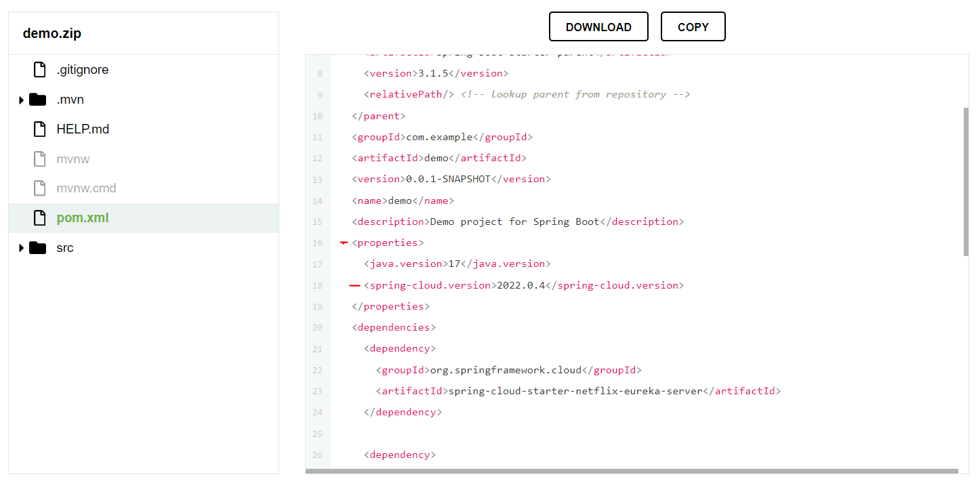
Task: Select HELP.md in the file tree
Action: (83, 129)
